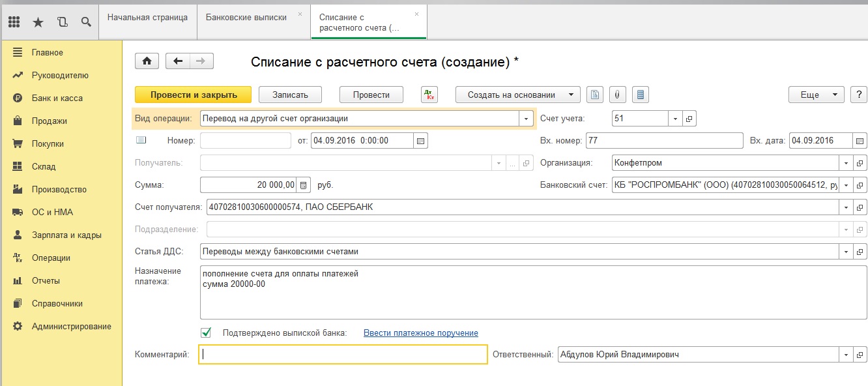Open the calendar picker for document date

421,140
